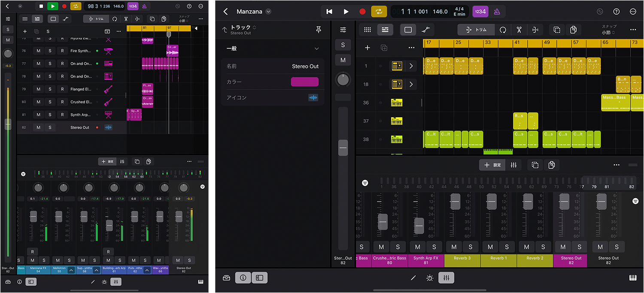Click the waveform icon in the アイコン row
This screenshot has height=293, width=644.
[x=313, y=98]
